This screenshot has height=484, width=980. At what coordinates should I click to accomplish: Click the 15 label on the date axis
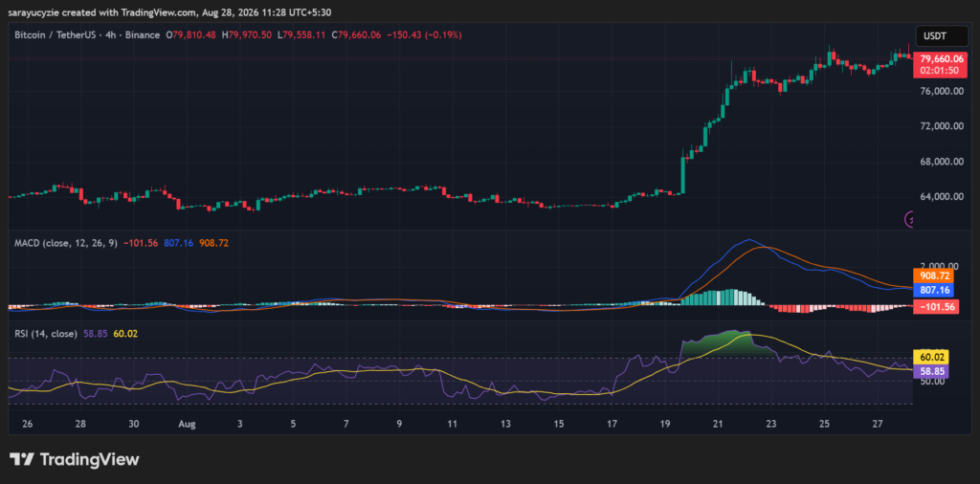[x=559, y=424]
